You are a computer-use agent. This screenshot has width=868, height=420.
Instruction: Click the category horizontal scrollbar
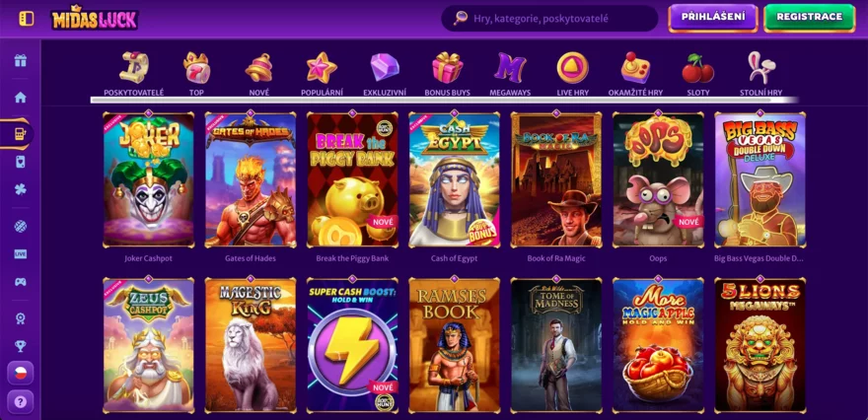444,101
